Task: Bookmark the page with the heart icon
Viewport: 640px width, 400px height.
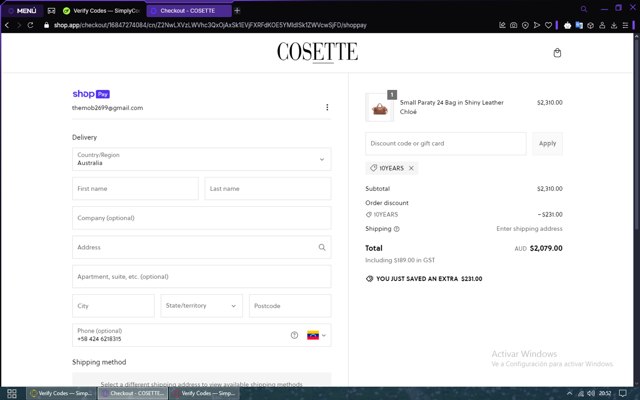Action: tap(549, 25)
